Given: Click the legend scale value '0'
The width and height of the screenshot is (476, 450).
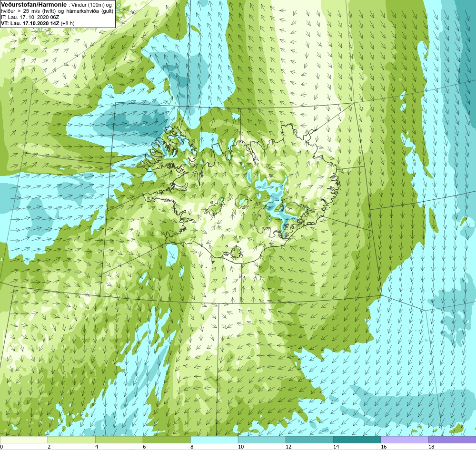Looking at the screenshot, I should pyautogui.click(x=1, y=447).
